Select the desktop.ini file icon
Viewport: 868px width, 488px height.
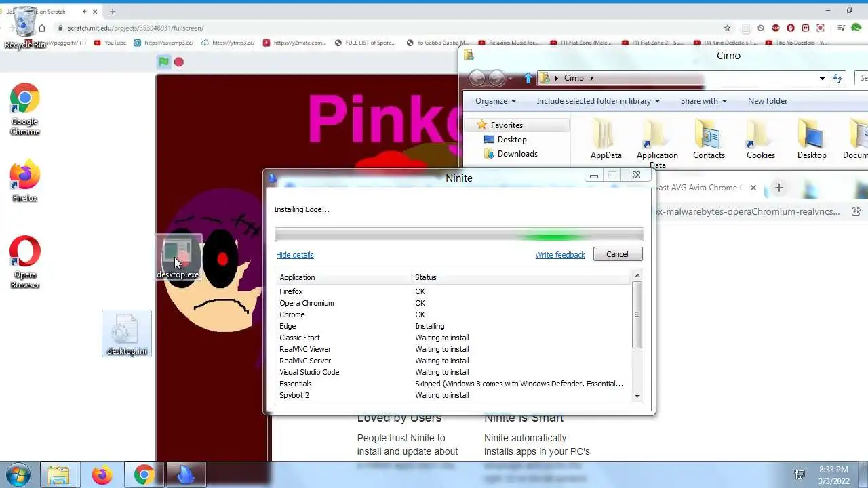pos(127,334)
